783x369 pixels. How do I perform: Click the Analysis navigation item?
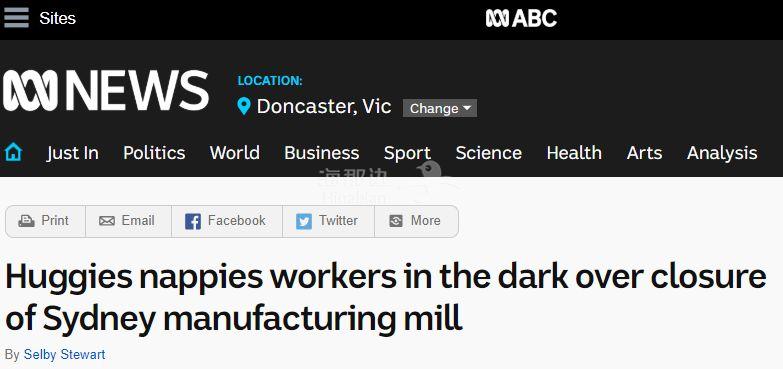coord(722,153)
